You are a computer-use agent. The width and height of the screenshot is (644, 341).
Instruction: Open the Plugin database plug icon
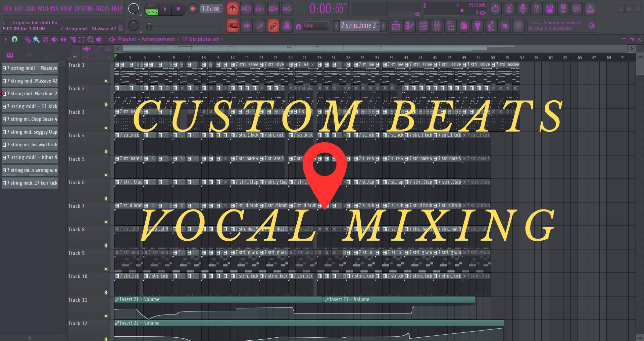[477, 26]
